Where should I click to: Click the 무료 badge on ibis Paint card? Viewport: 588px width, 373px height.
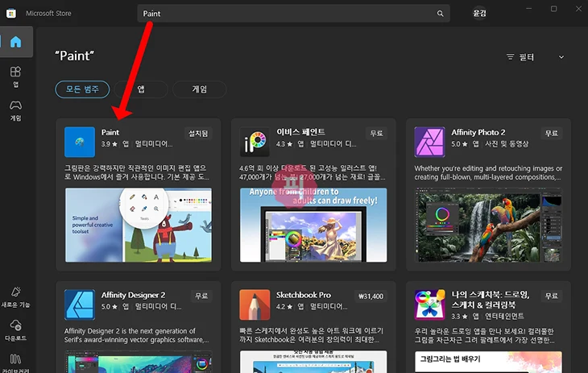pyautogui.click(x=376, y=133)
